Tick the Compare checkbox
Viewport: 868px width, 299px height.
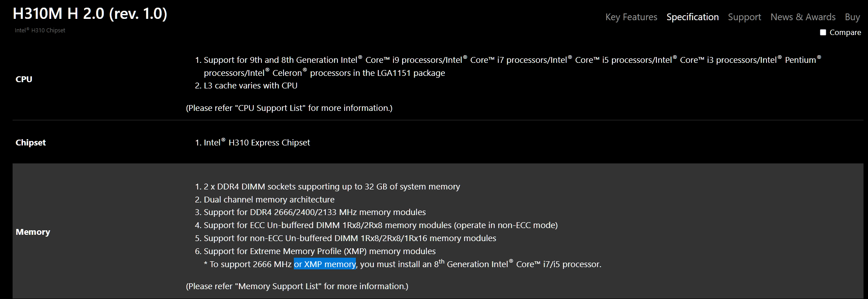point(823,32)
